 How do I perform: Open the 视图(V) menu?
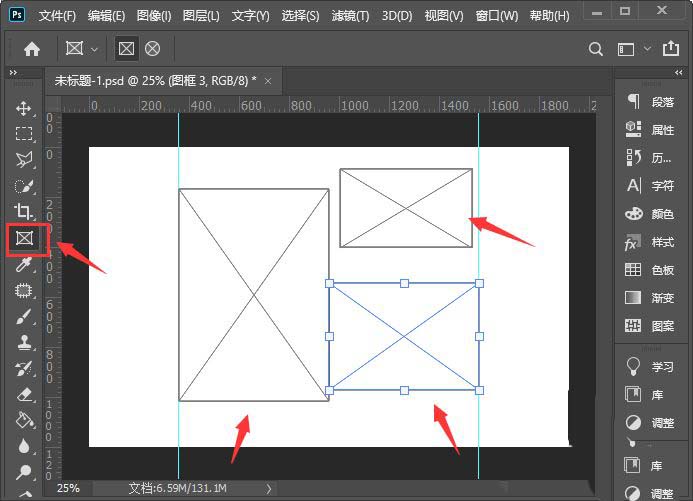[x=444, y=16]
